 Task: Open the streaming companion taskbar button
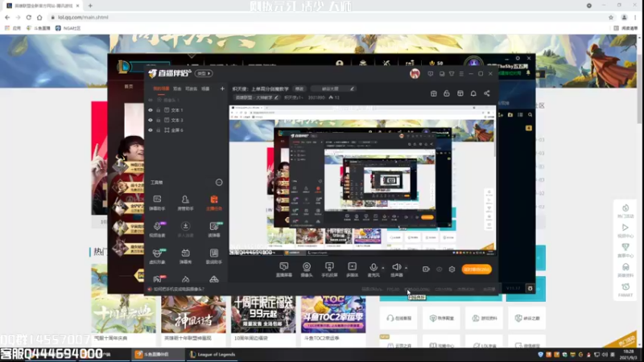tap(159, 354)
